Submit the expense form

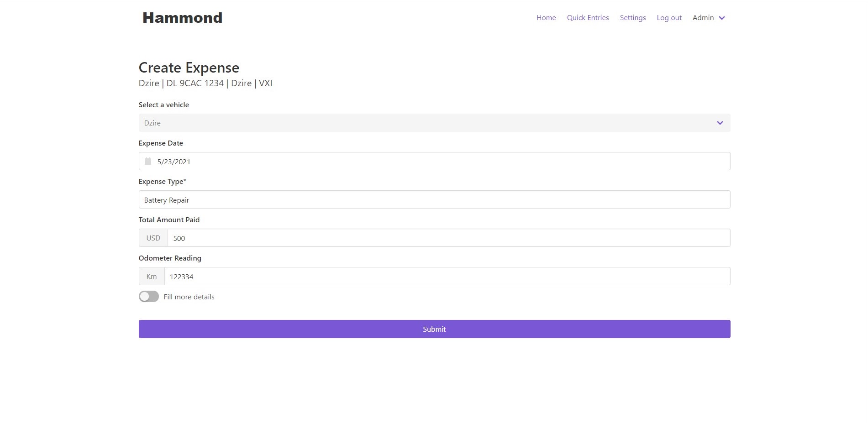(x=434, y=329)
